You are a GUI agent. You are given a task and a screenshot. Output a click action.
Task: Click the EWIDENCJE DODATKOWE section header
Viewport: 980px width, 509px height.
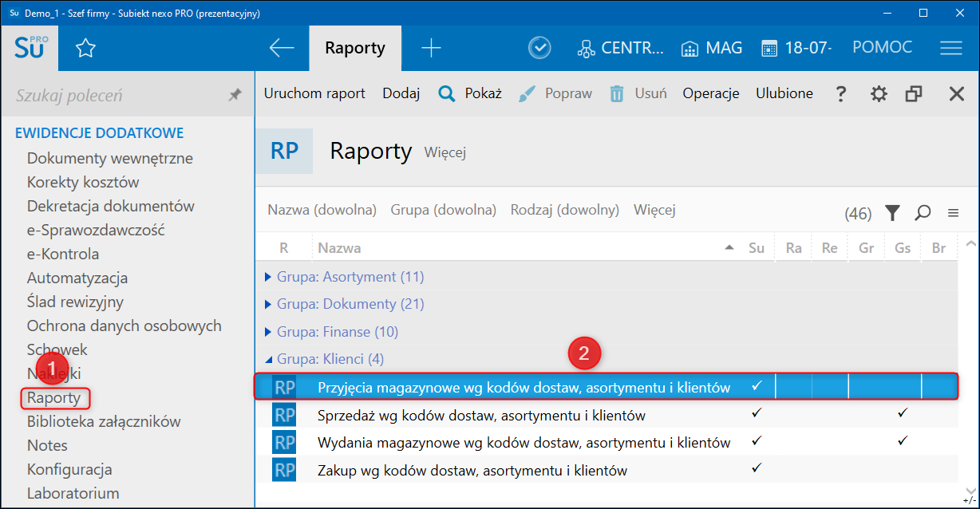tap(100, 132)
